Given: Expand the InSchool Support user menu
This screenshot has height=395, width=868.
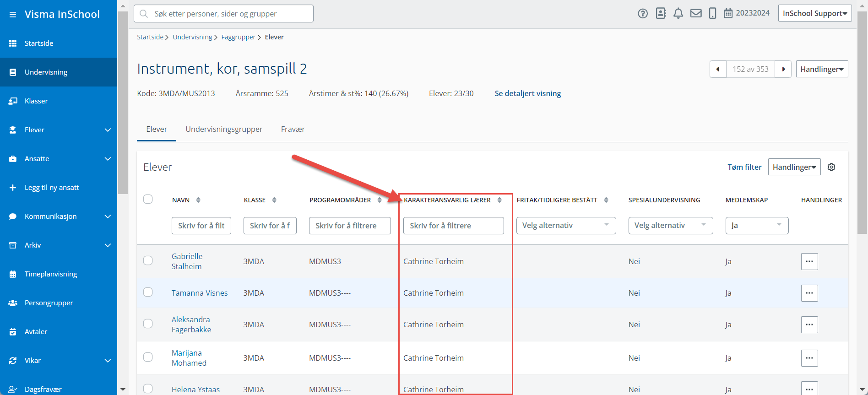Looking at the screenshot, I should coord(814,13).
